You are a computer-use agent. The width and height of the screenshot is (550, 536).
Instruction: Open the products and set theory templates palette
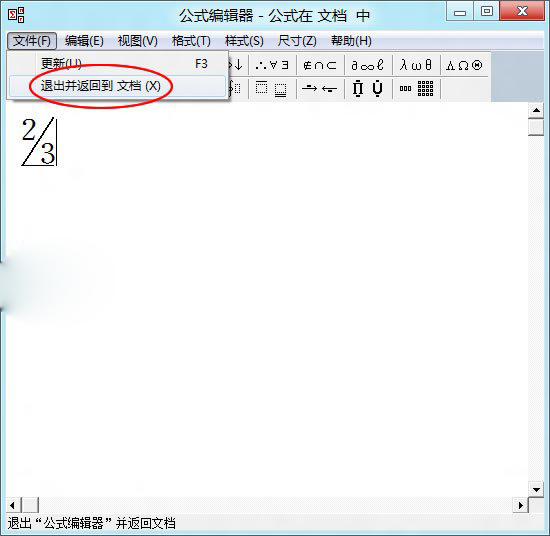pyautogui.click(x=368, y=88)
